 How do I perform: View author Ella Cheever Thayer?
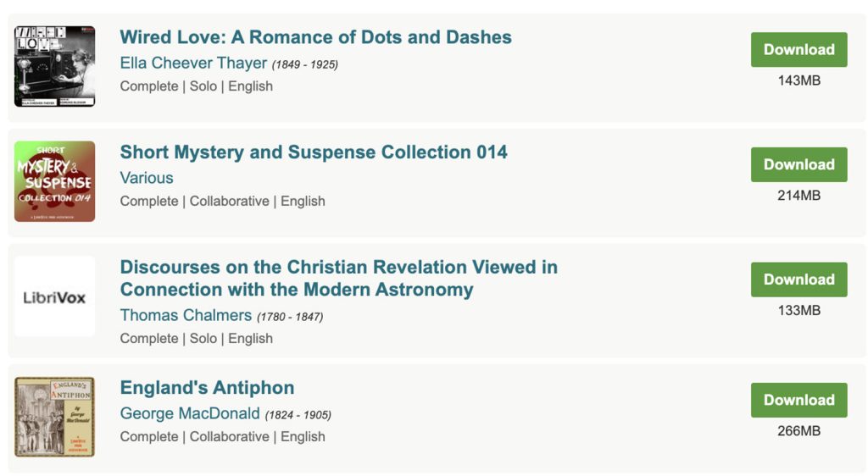(x=193, y=63)
